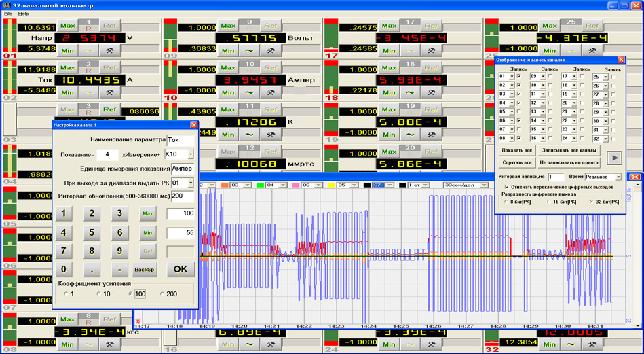This screenshot has height=354, width=644.
Task: Open channel 12 dropdown in recording dialog
Action: click(x=544, y=103)
